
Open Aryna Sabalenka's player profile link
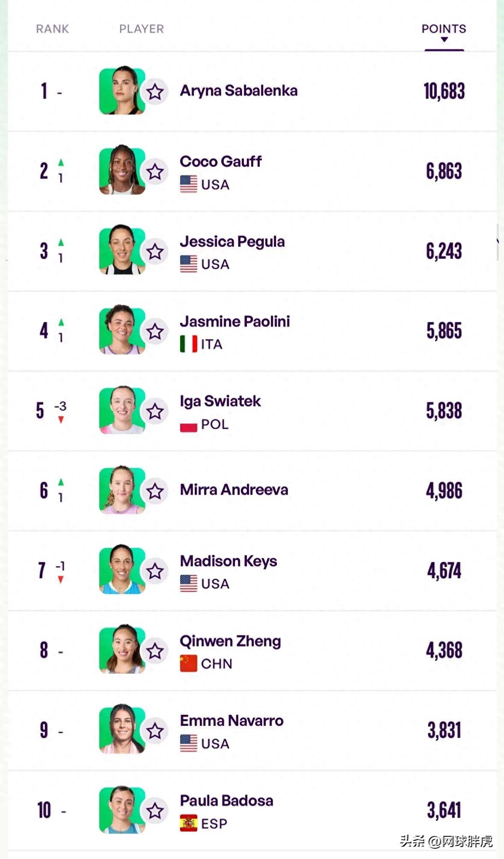click(239, 91)
